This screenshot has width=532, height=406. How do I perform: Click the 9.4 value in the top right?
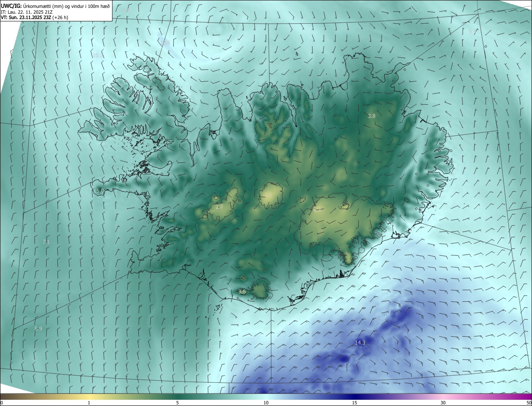tap(473, 32)
